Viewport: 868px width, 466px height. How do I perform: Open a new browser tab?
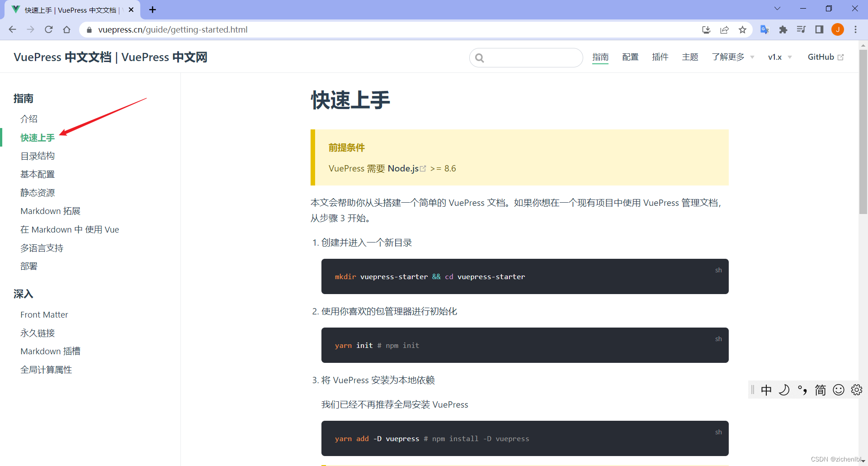[152, 10]
